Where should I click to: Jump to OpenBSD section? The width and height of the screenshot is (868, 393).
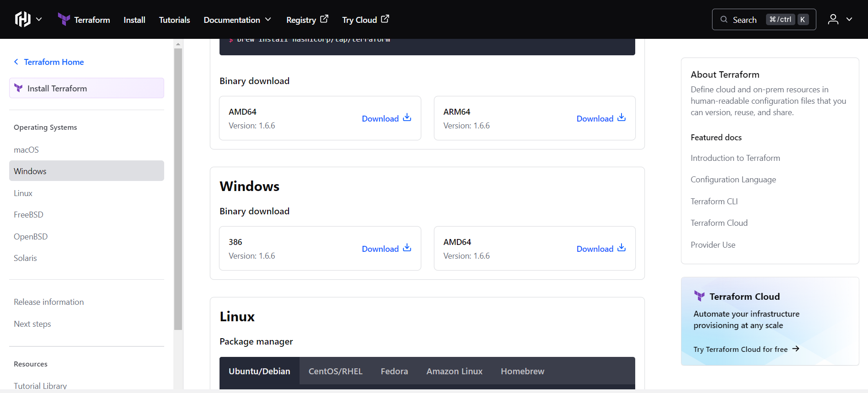coord(31,236)
